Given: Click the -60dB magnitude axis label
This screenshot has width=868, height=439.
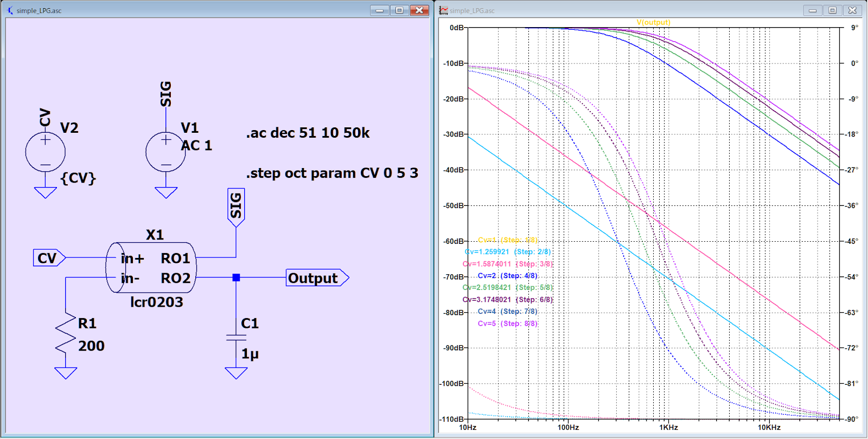Looking at the screenshot, I should 454,241.
